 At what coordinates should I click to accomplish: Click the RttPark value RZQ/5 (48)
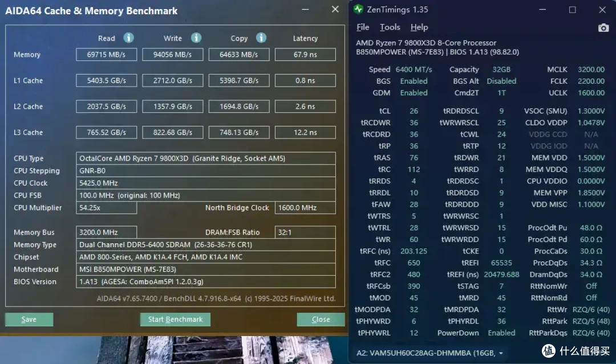click(x=591, y=321)
